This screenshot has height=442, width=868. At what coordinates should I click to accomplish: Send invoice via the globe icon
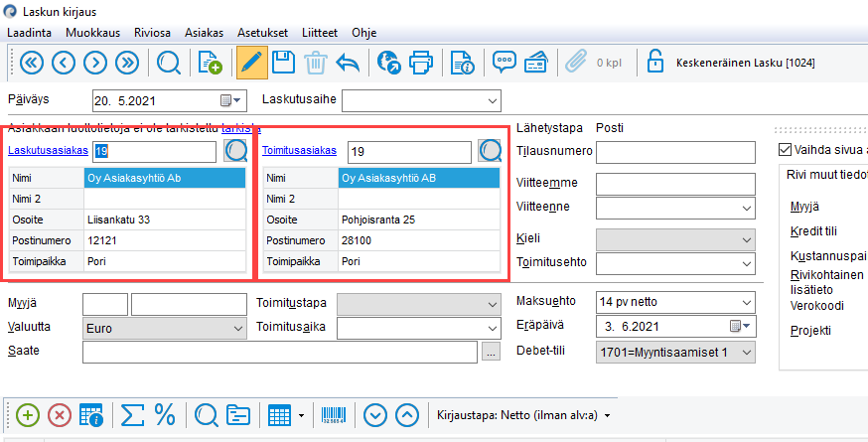coord(389,63)
